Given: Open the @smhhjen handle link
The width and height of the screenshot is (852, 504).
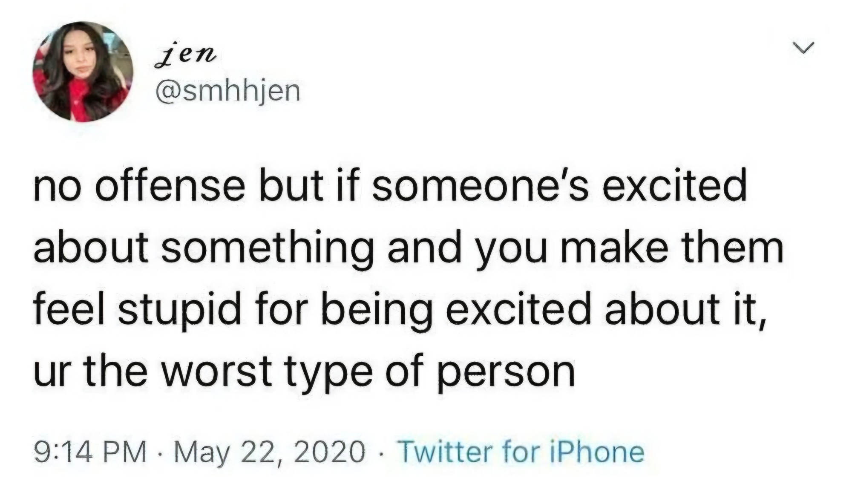Looking at the screenshot, I should click(228, 91).
